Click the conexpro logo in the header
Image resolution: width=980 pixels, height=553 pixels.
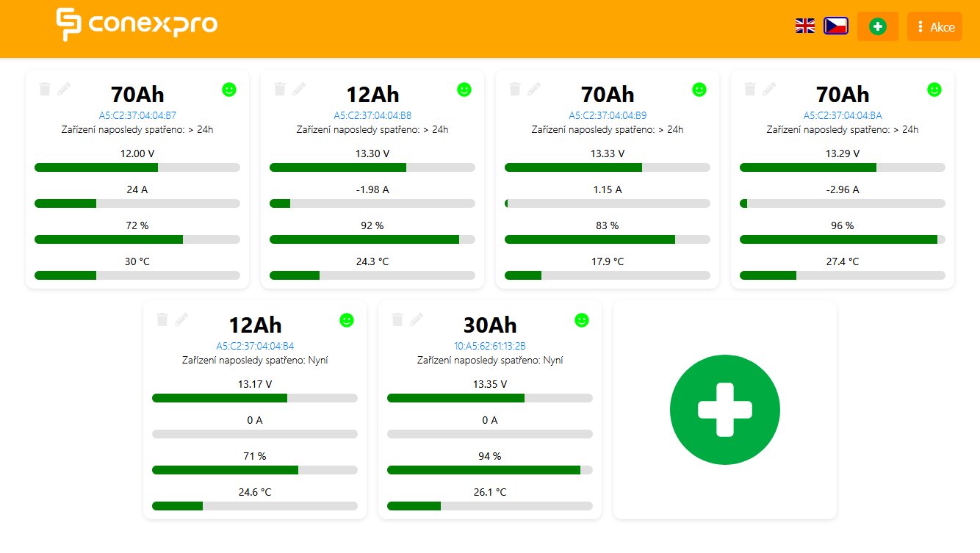(x=137, y=25)
